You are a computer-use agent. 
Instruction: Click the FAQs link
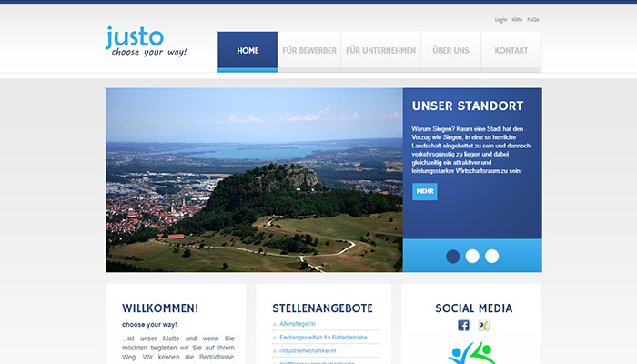tap(533, 19)
